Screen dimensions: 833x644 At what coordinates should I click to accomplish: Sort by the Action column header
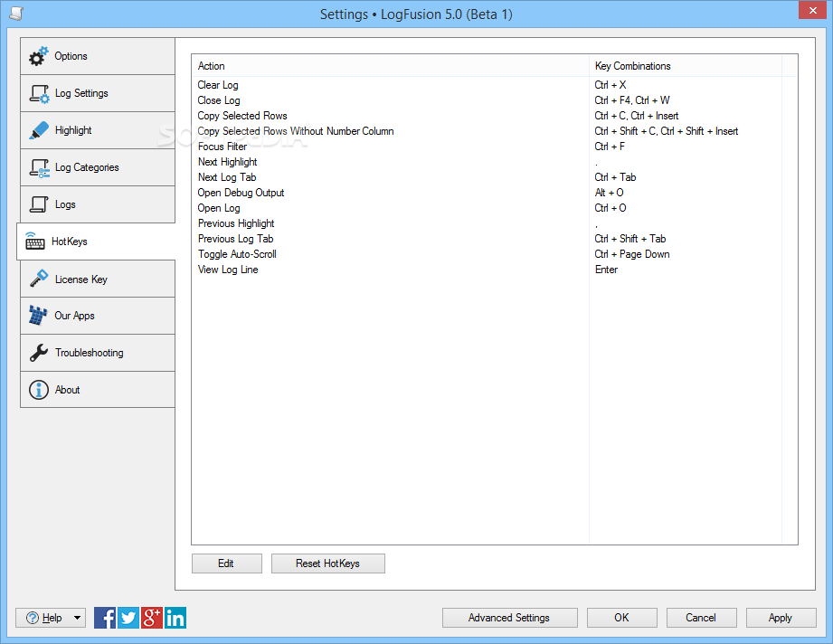pos(391,66)
